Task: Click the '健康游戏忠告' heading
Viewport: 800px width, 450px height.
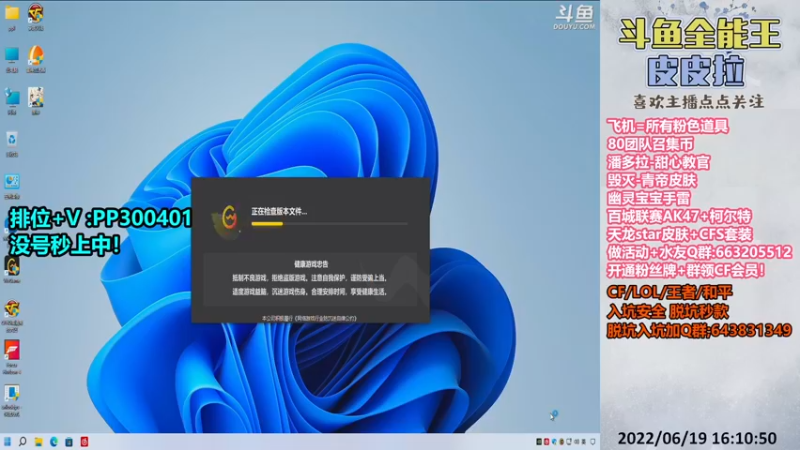Action: pos(311,264)
